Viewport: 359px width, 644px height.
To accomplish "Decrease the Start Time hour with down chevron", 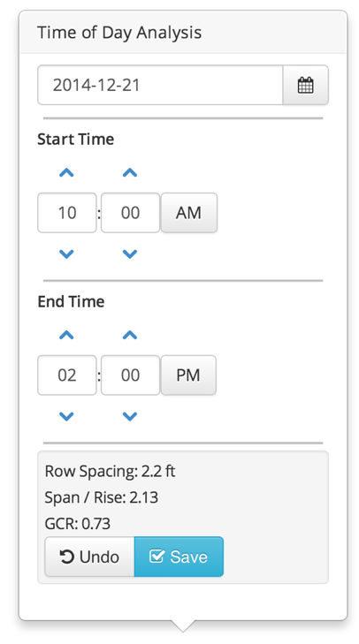I will tap(66, 254).
